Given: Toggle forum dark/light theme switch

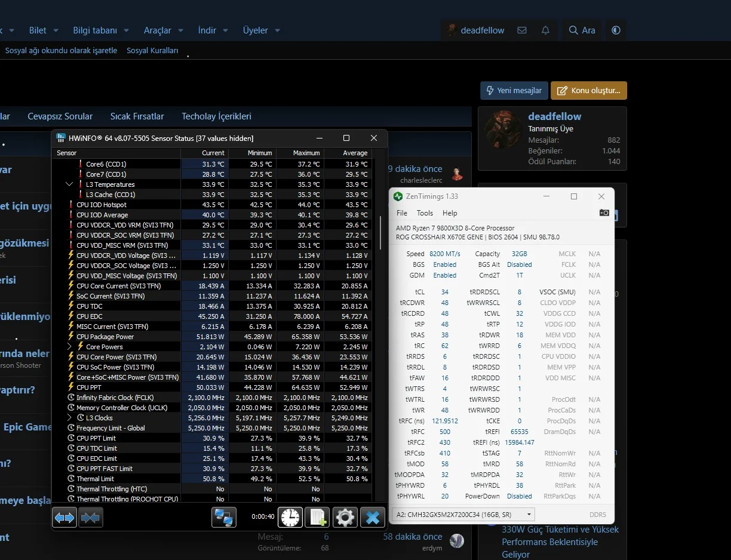Looking at the screenshot, I should pyautogui.click(x=616, y=30).
